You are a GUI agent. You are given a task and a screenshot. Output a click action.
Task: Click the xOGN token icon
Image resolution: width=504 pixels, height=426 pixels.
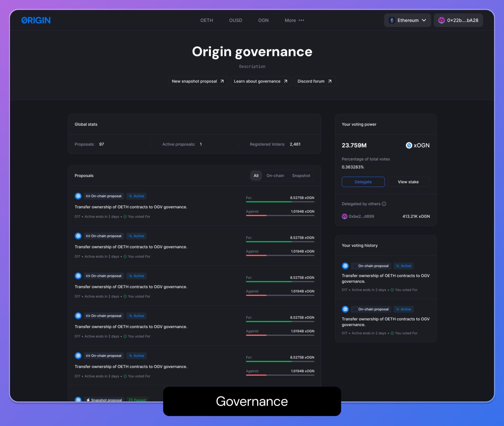(409, 145)
